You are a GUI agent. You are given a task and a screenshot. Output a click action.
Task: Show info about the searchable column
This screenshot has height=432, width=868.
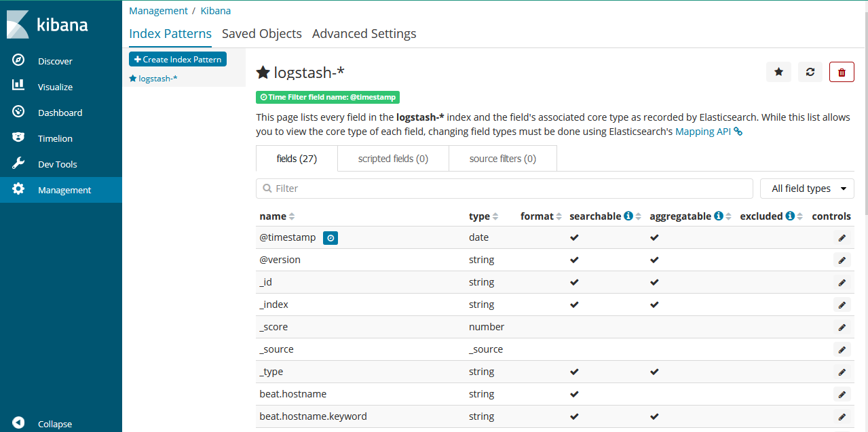[x=628, y=216]
